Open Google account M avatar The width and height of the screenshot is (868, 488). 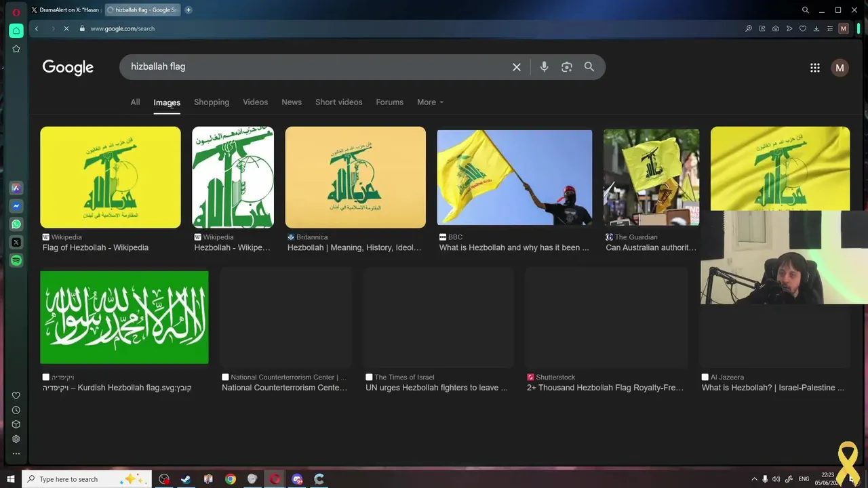tap(840, 68)
